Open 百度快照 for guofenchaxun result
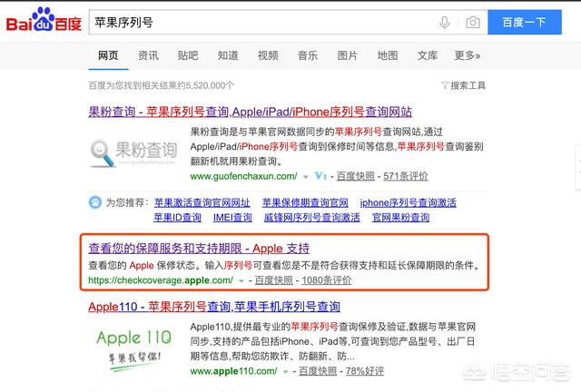The height and width of the screenshot is (392, 581). coord(355,176)
